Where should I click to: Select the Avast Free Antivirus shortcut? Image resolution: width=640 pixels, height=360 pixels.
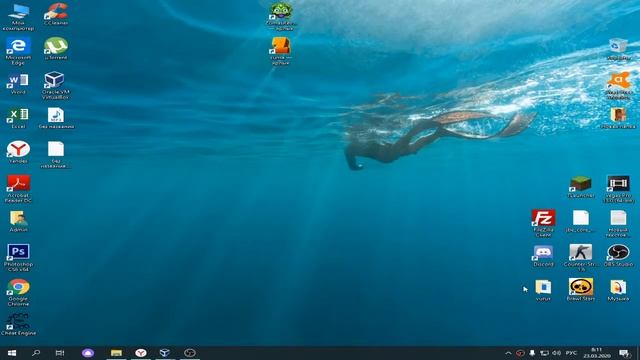618,85
